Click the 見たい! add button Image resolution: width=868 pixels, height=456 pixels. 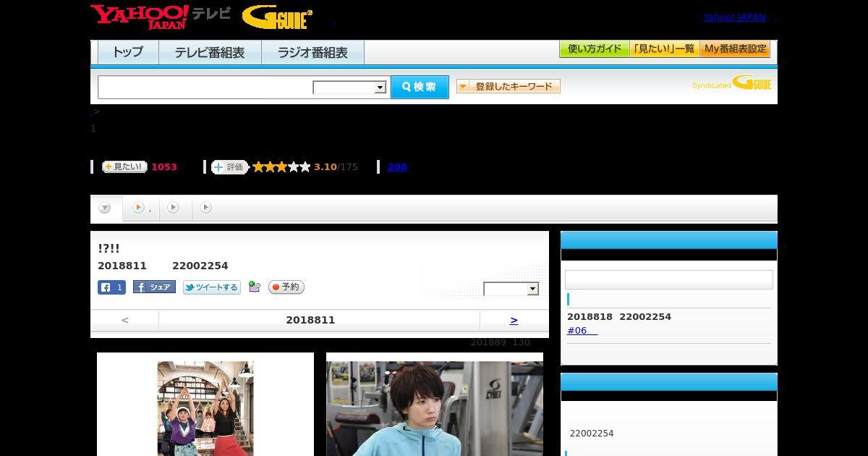tap(124, 166)
